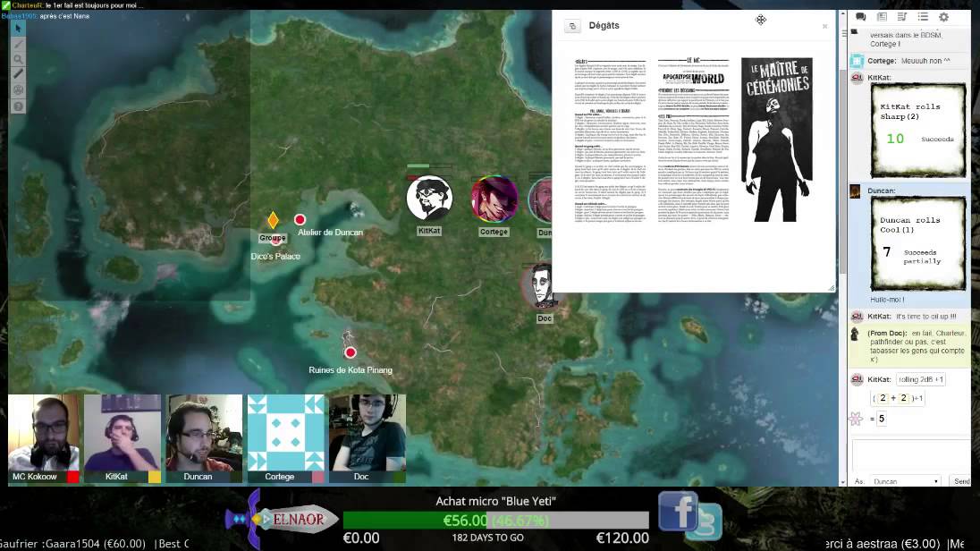Image resolution: width=980 pixels, height=551 pixels.
Task: Pop out the Dégâts handout window
Action: 572,26
